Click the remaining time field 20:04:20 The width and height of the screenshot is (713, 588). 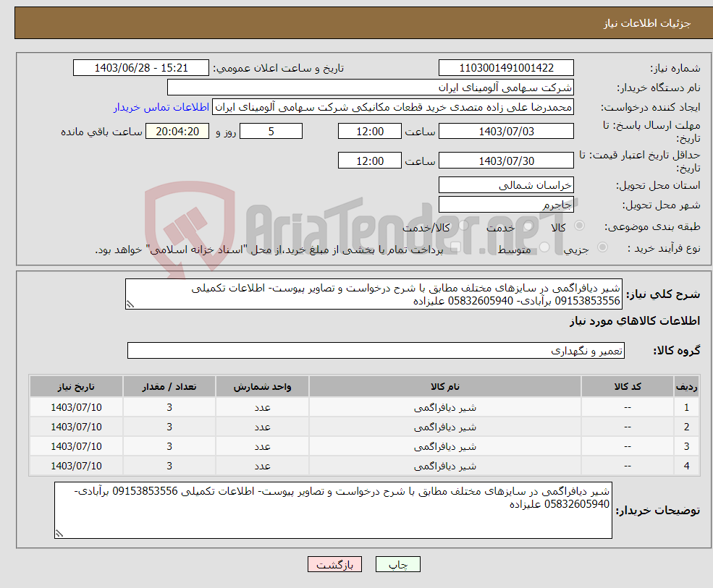tap(177, 132)
